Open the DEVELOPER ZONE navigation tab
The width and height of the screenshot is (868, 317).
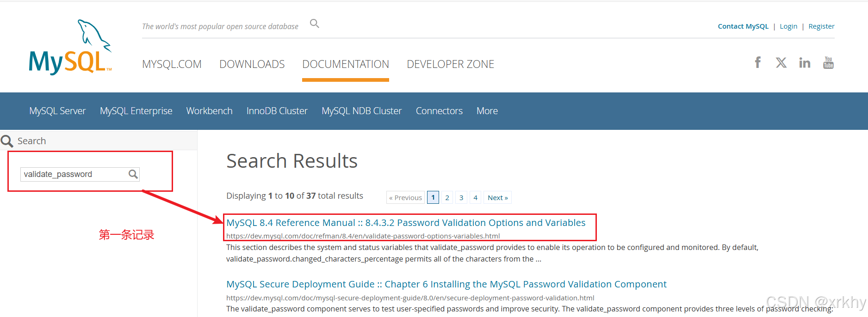pyautogui.click(x=450, y=64)
